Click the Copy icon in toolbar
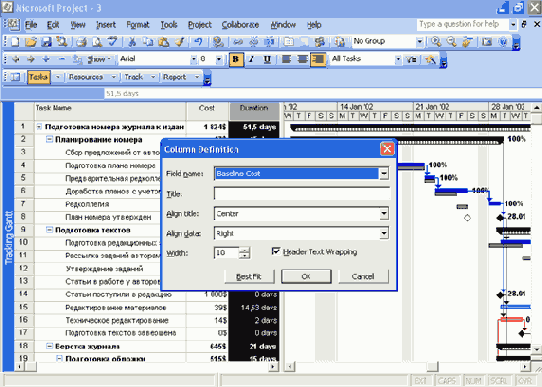The height and width of the screenshot is (387, 542). [x=148, y=42]
